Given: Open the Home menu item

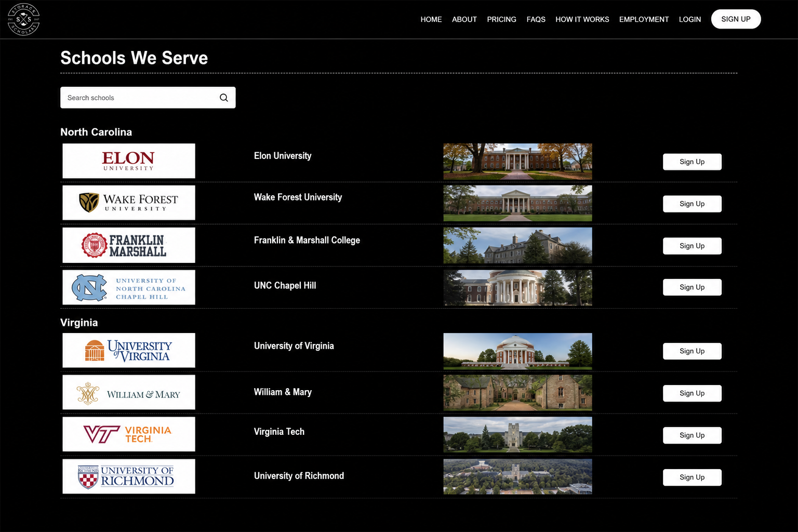Looking at the screenshot, I should pos(431,19).
